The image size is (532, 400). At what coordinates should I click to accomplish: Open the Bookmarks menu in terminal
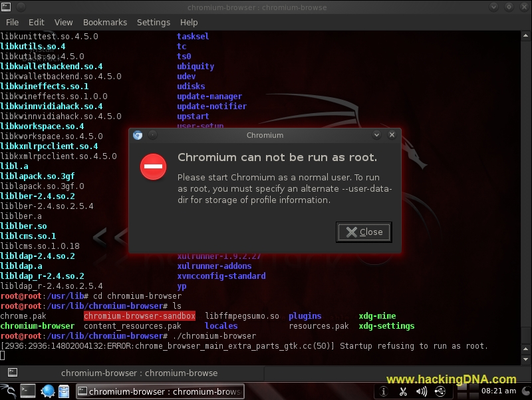105,23
